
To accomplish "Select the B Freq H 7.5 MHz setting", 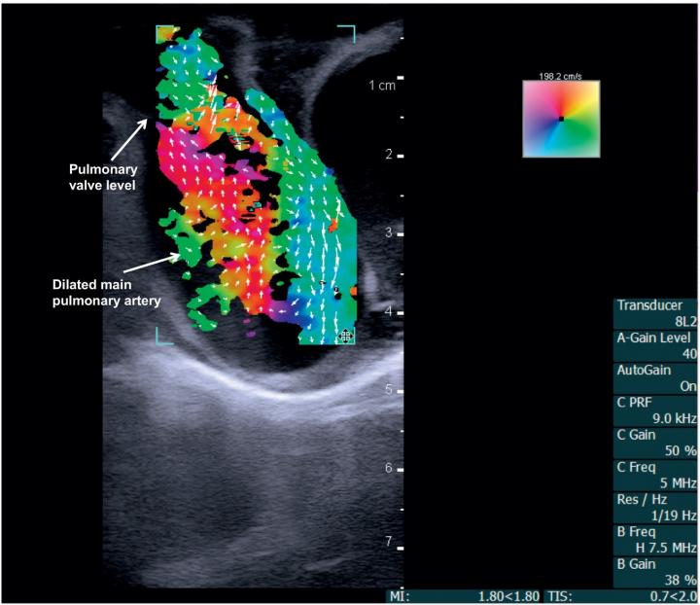I will click(x=655, y=539).
